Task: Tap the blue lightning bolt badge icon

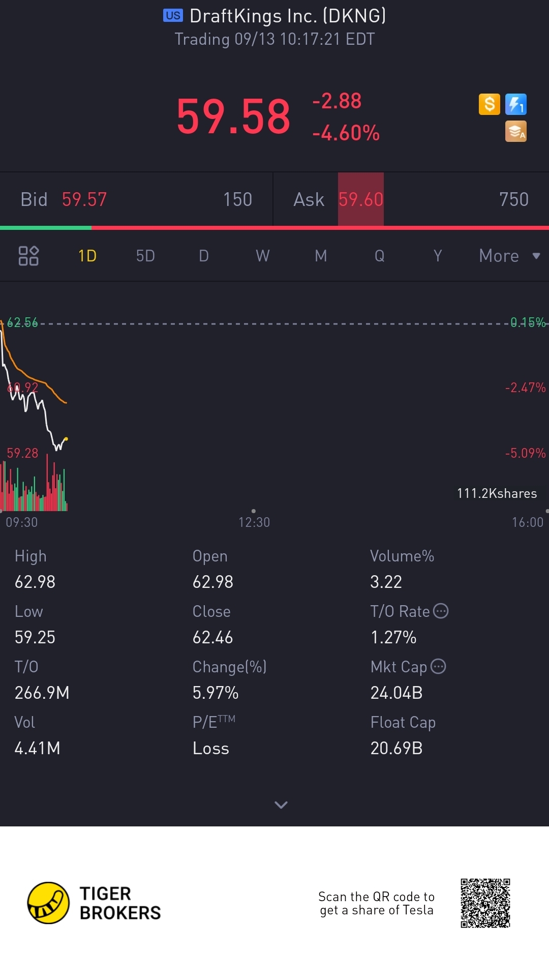Action: coord(515,104)
